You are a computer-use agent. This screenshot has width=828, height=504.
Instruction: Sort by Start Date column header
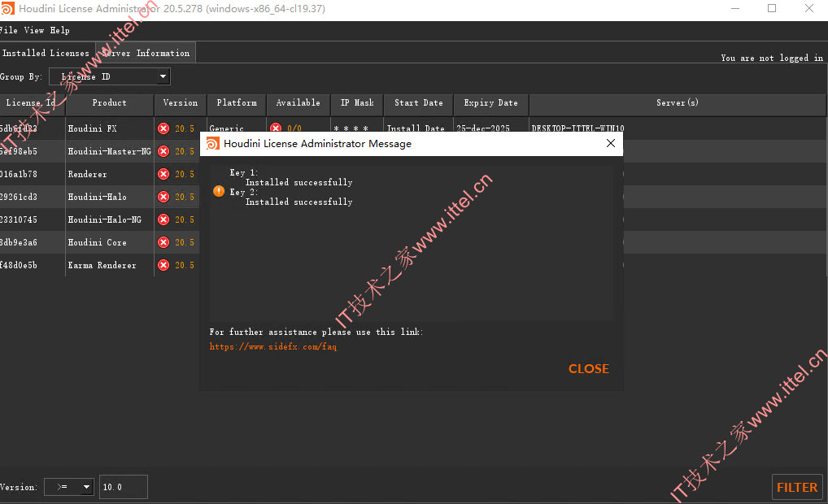tap(419, 103)
